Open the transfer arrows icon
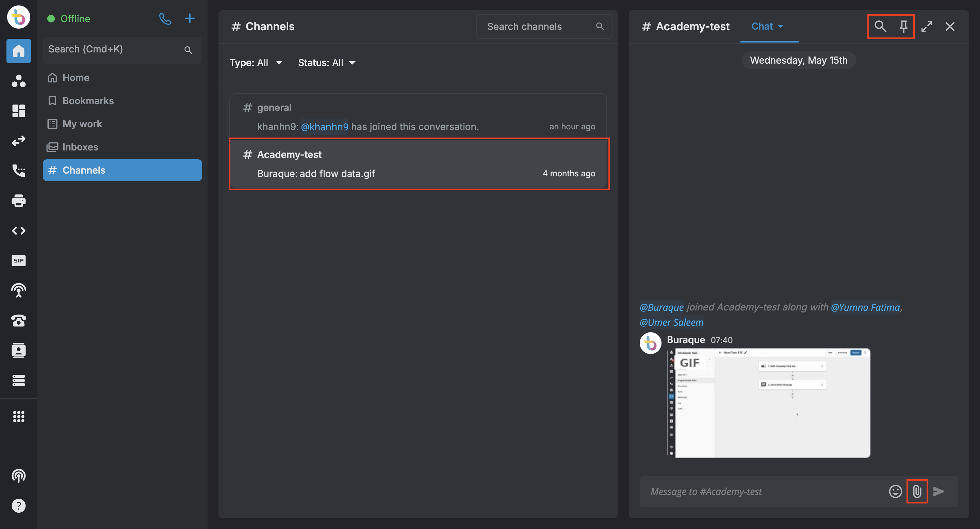 point(19,141)
